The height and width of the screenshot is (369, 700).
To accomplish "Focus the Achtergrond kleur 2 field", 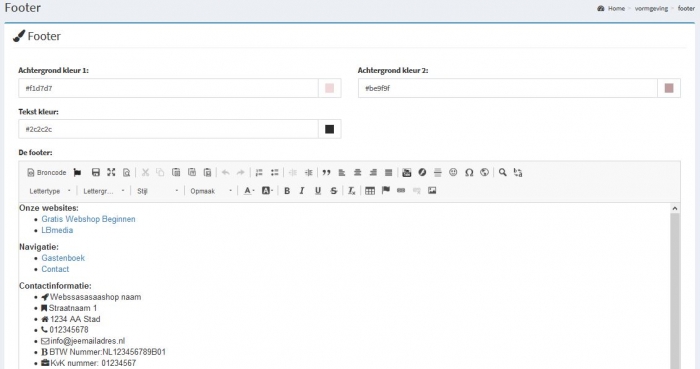I will pyautogui.click(x=508, y=88).
